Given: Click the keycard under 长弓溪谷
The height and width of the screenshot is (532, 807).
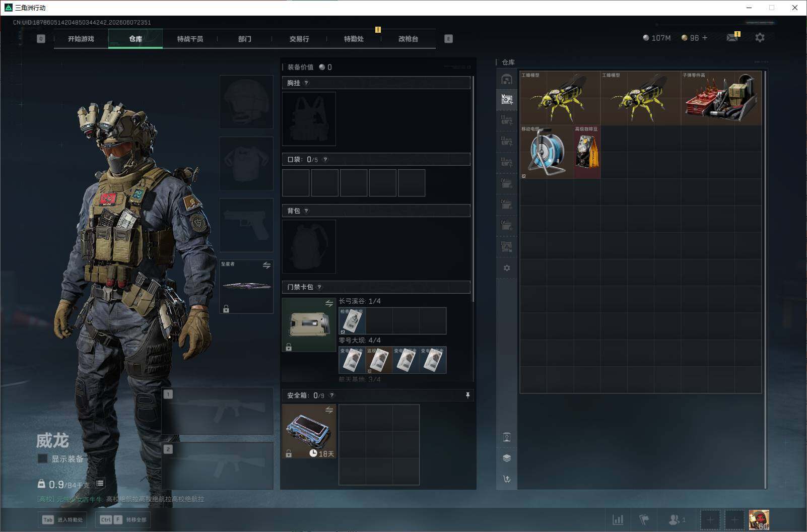Looking at the screenshot, I should tap(352, 321).
